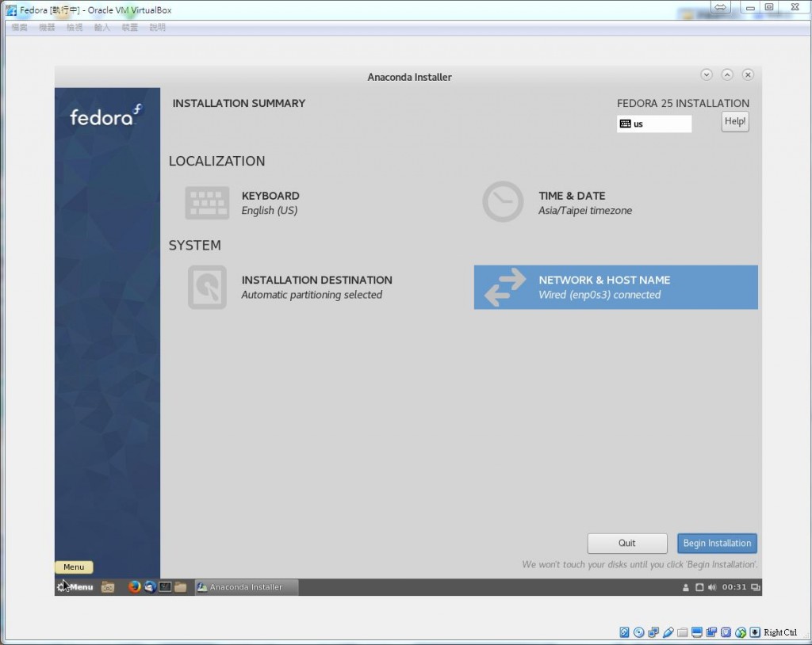
Task: Click the INSTALLATION DESTINATION heading
Action: 316,280
